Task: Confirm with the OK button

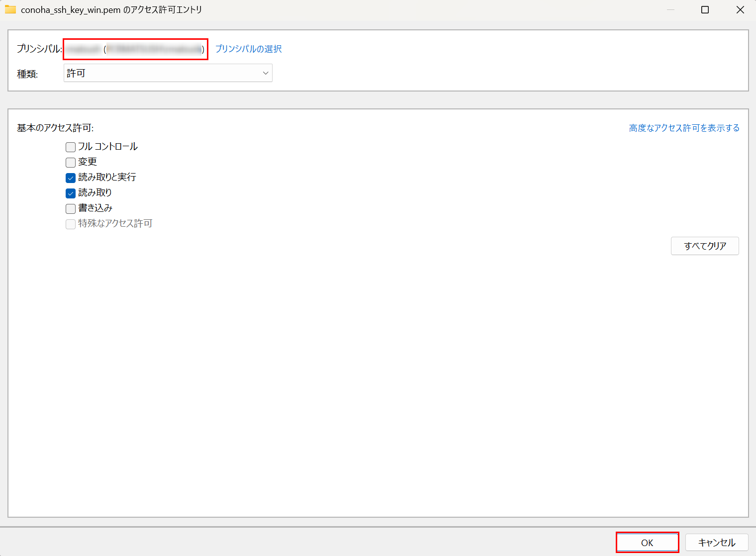Action: tap(647, 543)
